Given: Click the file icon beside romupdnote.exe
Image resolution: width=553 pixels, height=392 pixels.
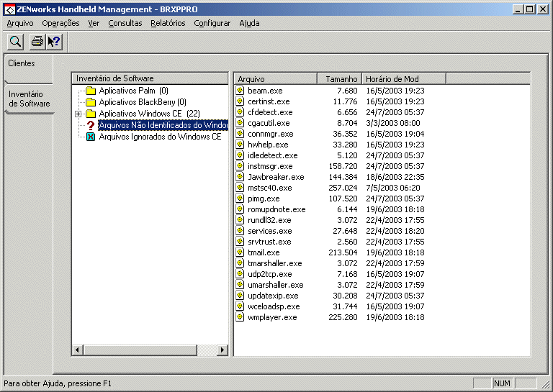Looking at the screenshot, I should pyautogui.click(x=240, y=209).
